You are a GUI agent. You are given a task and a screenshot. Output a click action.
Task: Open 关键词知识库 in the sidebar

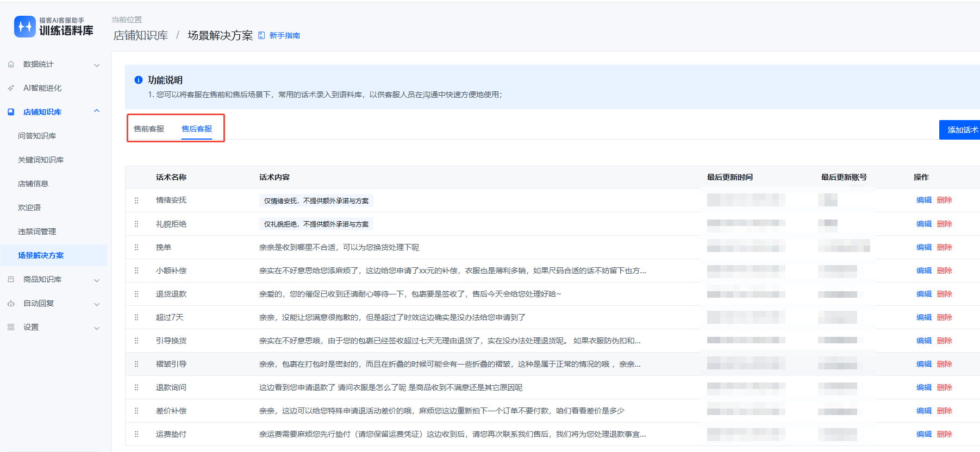(41, 160)
